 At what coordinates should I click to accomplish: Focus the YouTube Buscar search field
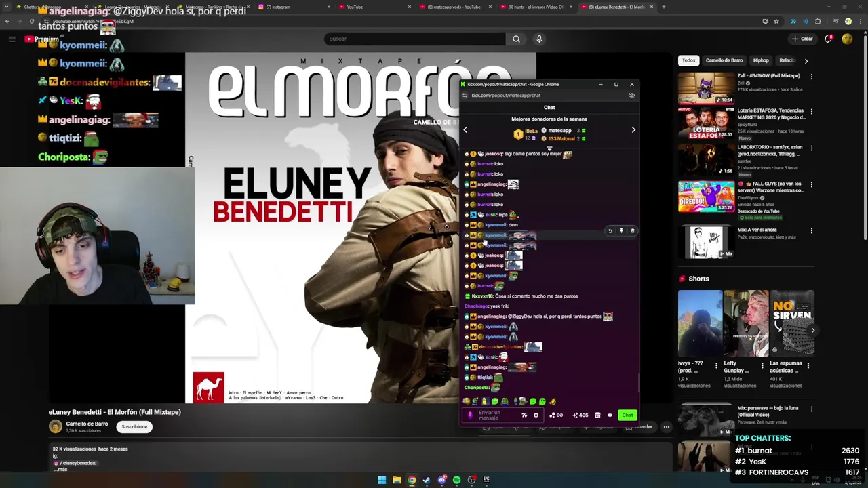pyautogui.click(x=414, y=39)
